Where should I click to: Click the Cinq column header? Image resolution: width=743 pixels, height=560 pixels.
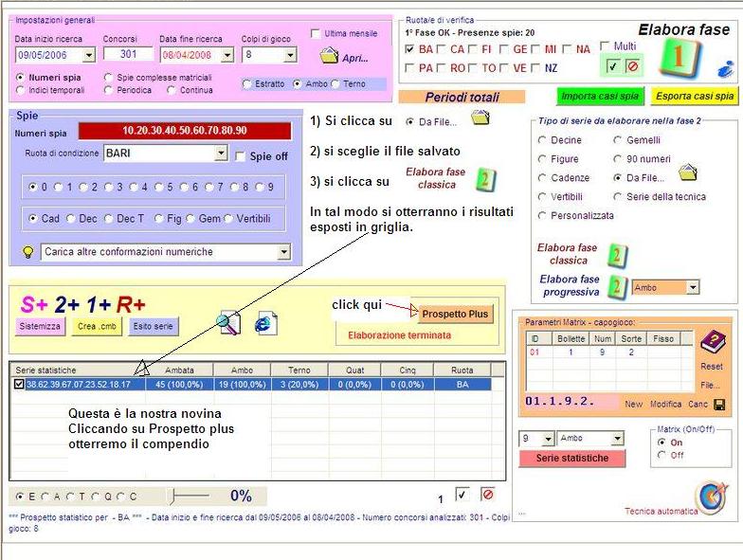click(408, 370)
